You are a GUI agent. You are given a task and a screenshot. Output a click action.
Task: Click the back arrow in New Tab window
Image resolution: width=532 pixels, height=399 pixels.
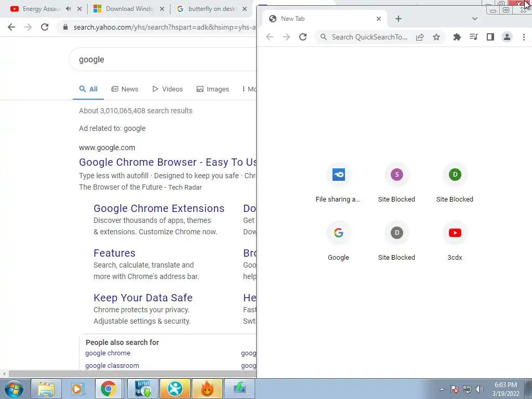(x=270, y=37)
